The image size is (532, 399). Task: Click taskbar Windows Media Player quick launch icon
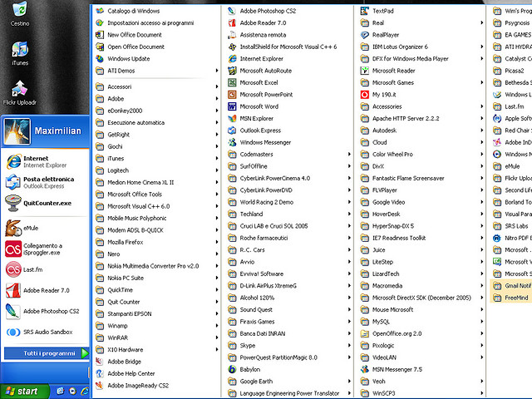tap(72, 391)
